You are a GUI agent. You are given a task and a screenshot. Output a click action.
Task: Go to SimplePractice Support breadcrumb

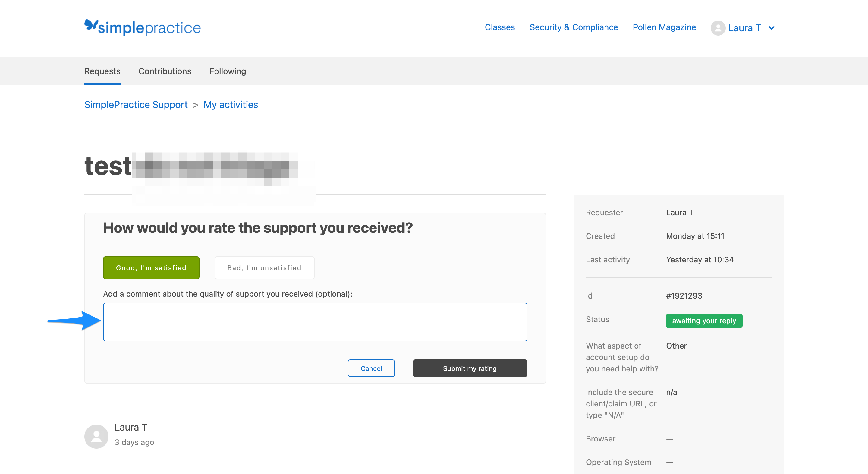coord(136,105)
